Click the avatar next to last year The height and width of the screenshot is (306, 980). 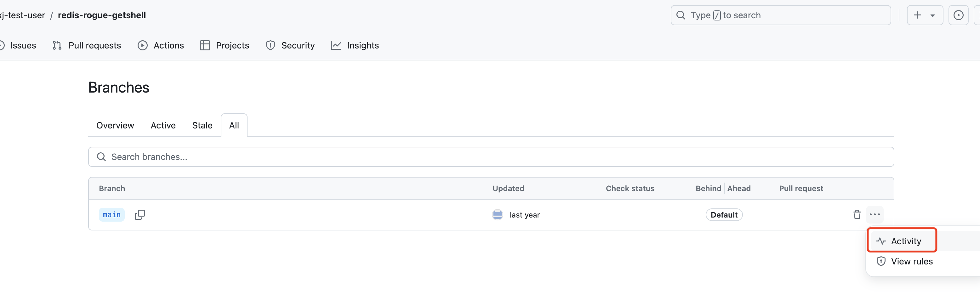click(498, 215)
